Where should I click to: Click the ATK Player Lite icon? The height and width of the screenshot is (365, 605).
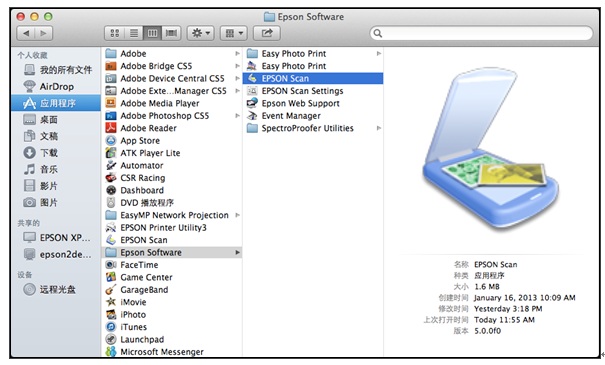coord(111,153)
